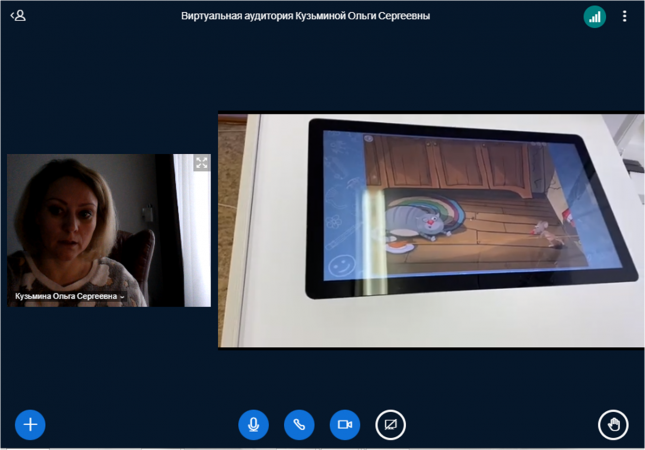Select the teacher's webcam thumbnail
The width and height of the screenshot is (645, 450).
point(109,230)
